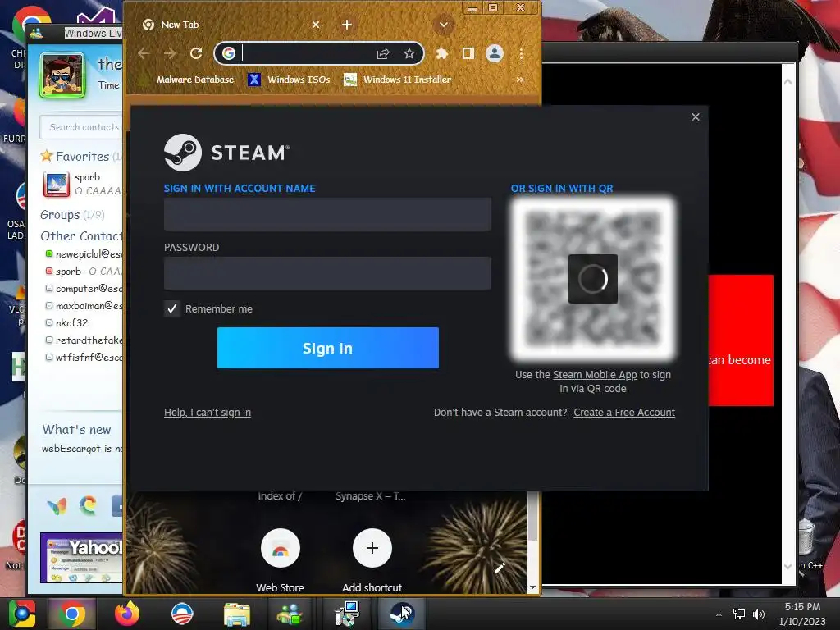Open the Steam Mobile App link

[595, 374]
